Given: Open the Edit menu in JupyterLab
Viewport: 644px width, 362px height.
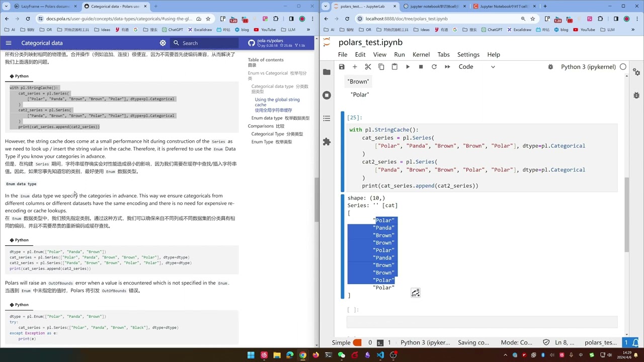Looking at the screenshot, I should [360, 54].
